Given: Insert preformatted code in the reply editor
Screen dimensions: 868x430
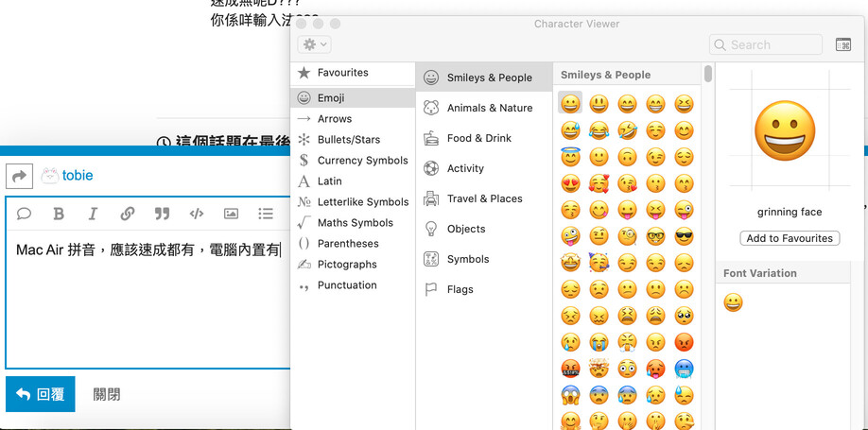Looking at the screenshot, I should tap(197, 214).
